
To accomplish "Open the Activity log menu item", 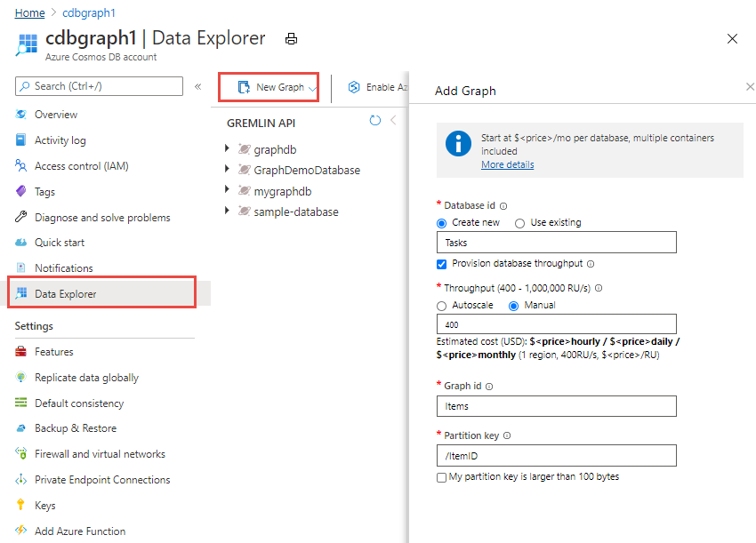I will [60, 140].
